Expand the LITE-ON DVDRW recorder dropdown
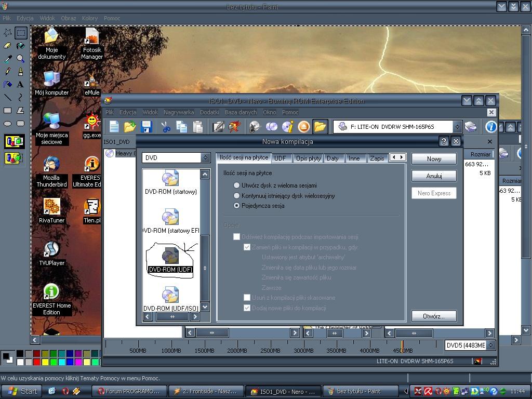Viewport: 532px width, 399px height. (x=457, y=127)
